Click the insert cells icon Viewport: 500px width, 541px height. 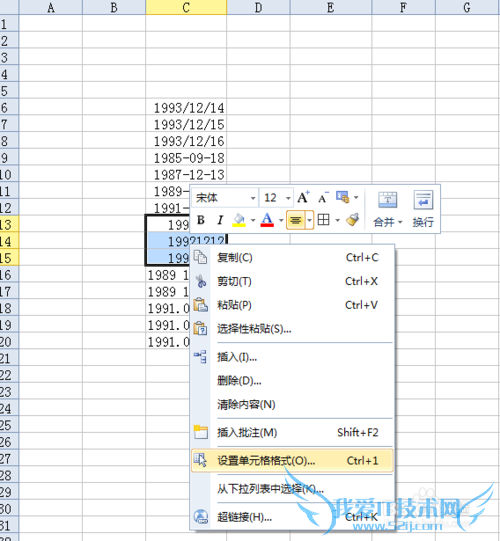pyautogui.click(x=200, y=356)
